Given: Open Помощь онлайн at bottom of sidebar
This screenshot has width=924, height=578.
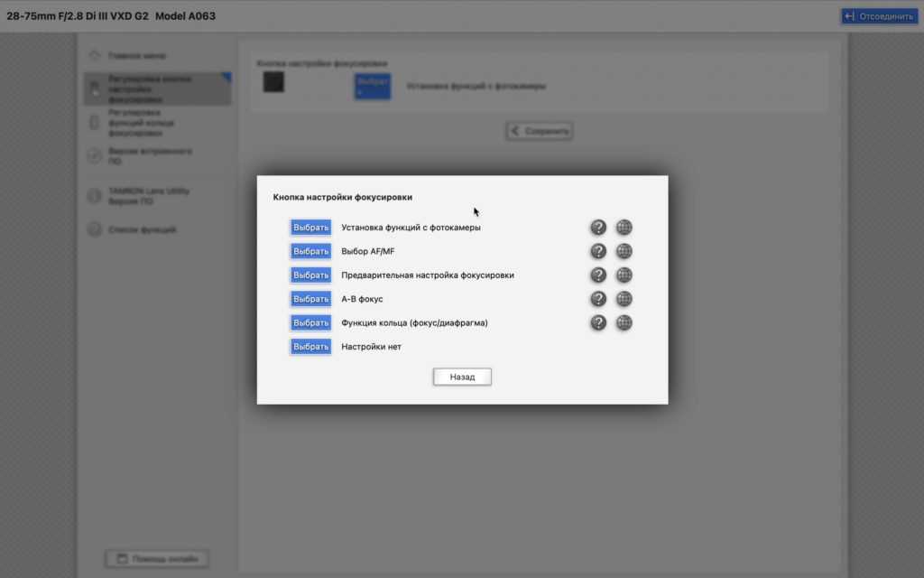Looking at the screenshot, I should pyautogui.click(x=158, y=559).
